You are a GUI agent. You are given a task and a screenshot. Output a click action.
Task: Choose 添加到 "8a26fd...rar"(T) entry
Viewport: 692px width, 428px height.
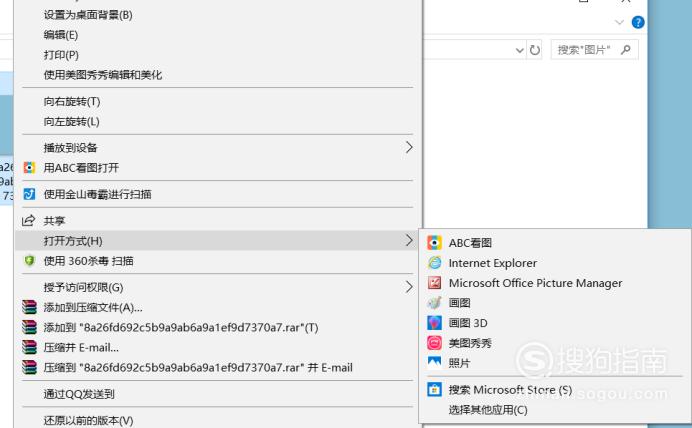coord(181,327)
